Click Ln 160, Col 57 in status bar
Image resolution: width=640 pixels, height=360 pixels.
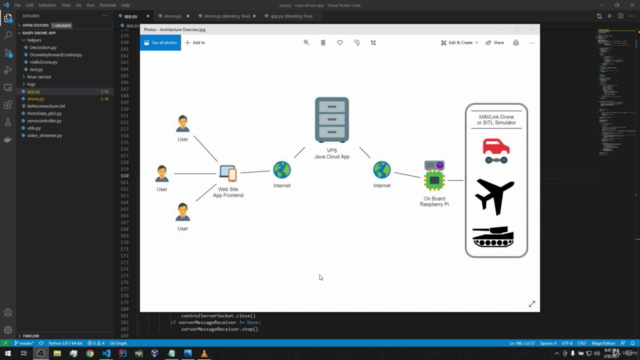pos(522,343)
